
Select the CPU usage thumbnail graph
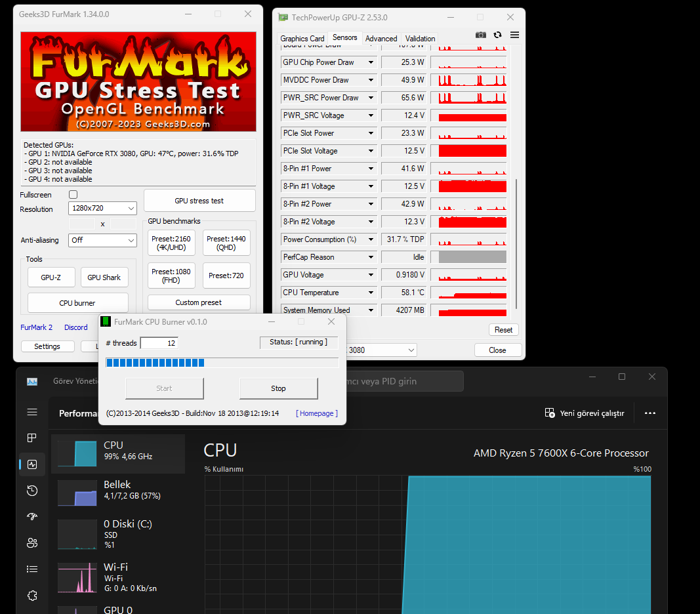tap(77, 454)
